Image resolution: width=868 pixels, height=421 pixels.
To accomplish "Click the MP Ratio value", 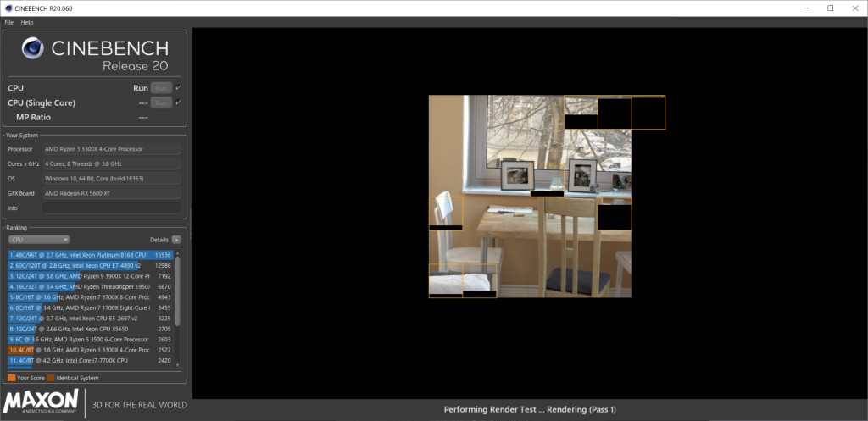I will coord(143,117).
